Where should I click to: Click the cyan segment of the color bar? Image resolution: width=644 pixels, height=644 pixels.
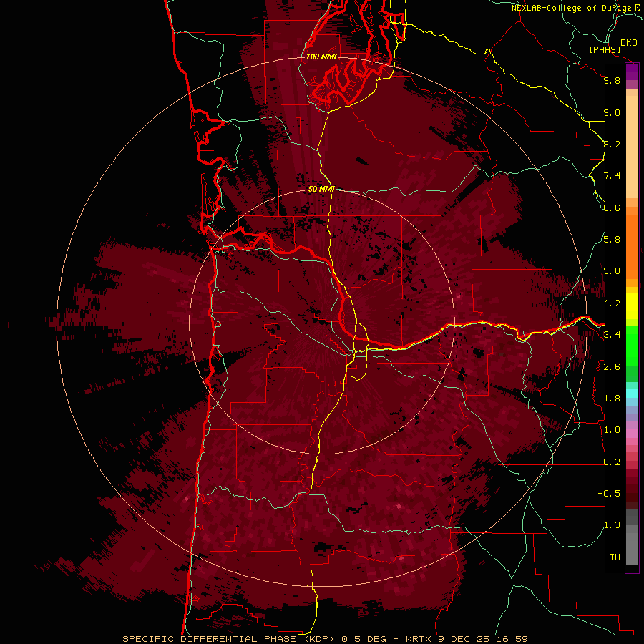tap(632, 394)
